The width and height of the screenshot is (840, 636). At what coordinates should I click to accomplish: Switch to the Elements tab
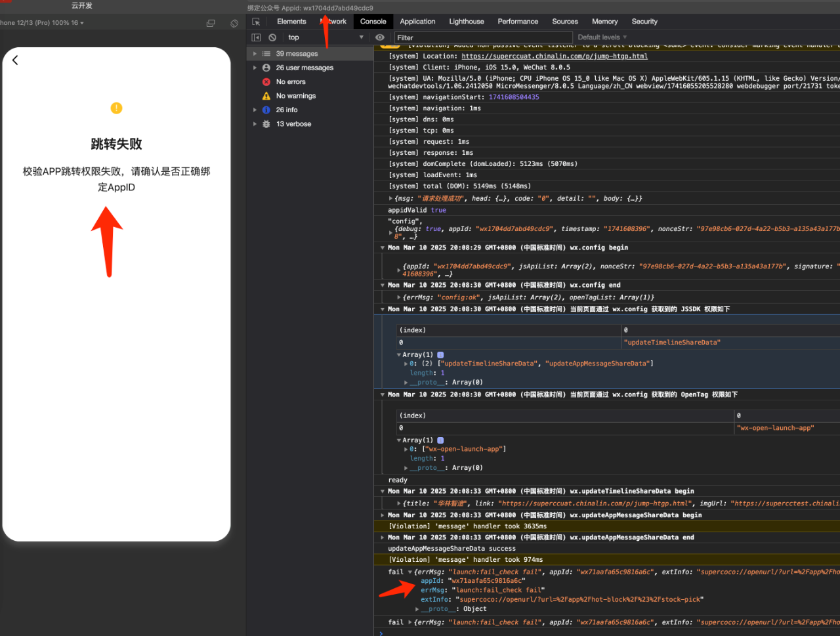[291, 22]
